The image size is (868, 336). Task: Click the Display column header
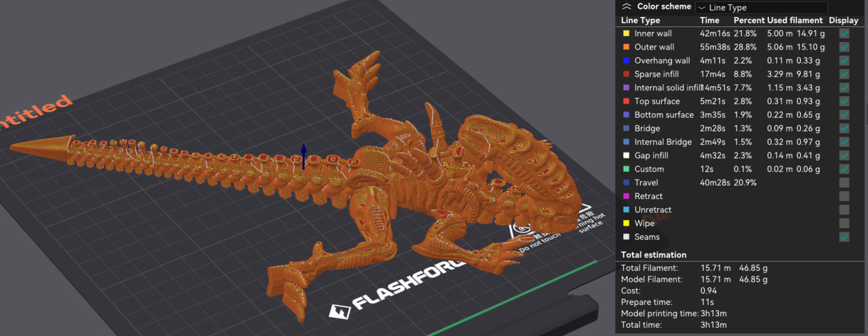[x=843, y=20]
